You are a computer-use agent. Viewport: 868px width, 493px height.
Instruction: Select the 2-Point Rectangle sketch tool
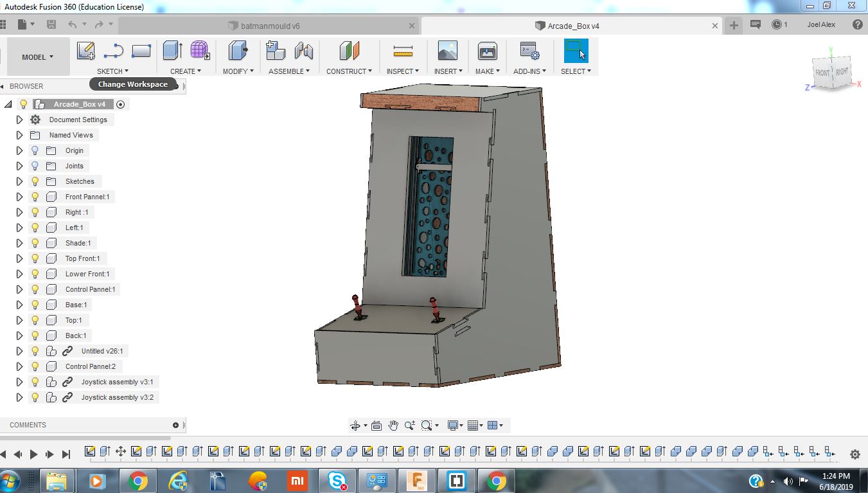point(141,51)
